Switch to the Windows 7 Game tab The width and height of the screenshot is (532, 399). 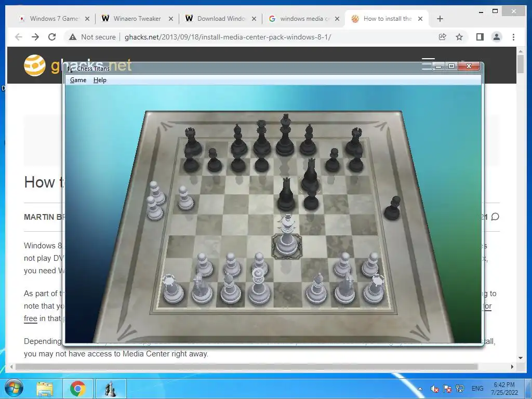(x=54, y=19)
